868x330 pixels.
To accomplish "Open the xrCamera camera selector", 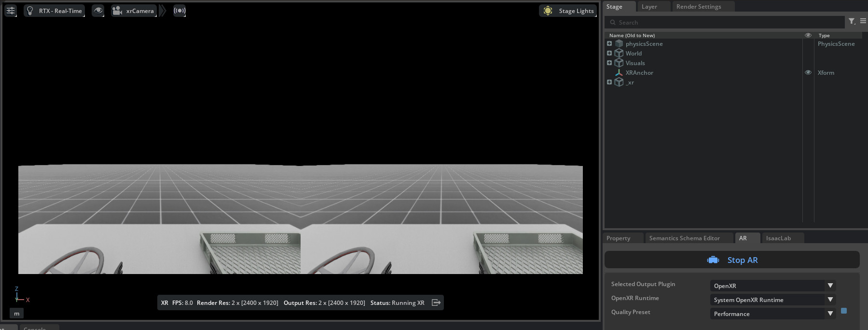I will pos(134,11).
